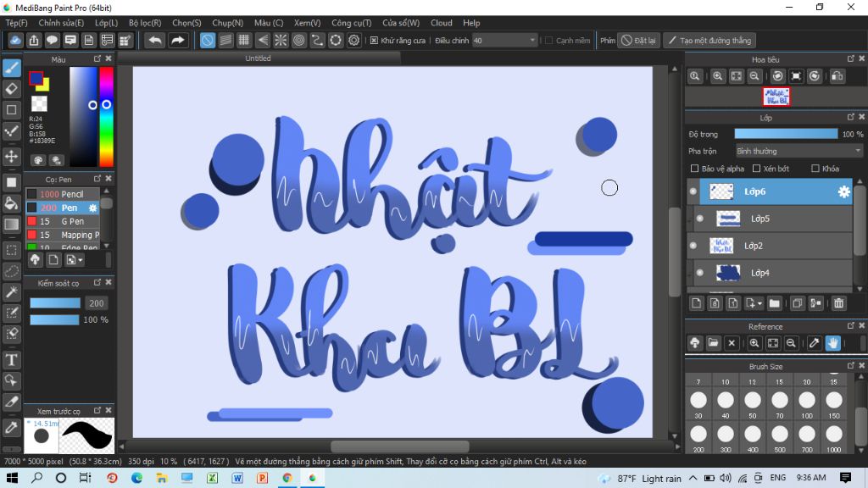The height and width of the screenshot is (488, 868).
Task: Zoom out on Navigator panel
Action: click(754, 76)
